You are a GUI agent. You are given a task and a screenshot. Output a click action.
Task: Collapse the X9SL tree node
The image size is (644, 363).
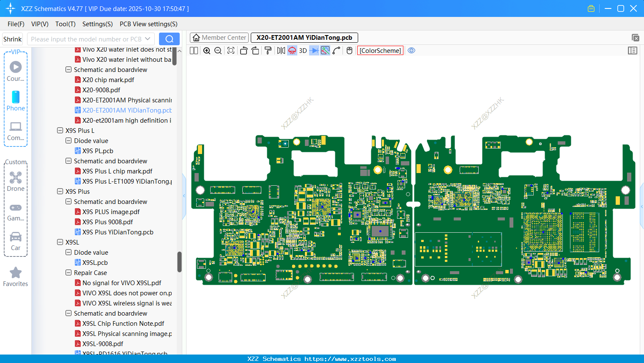60,242
